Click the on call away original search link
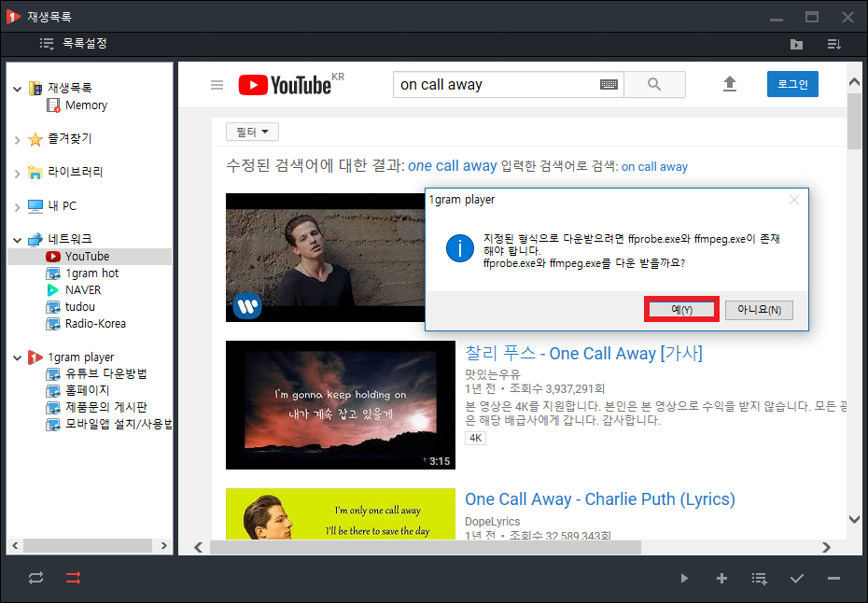868x603 pixels. click(654, 167)
